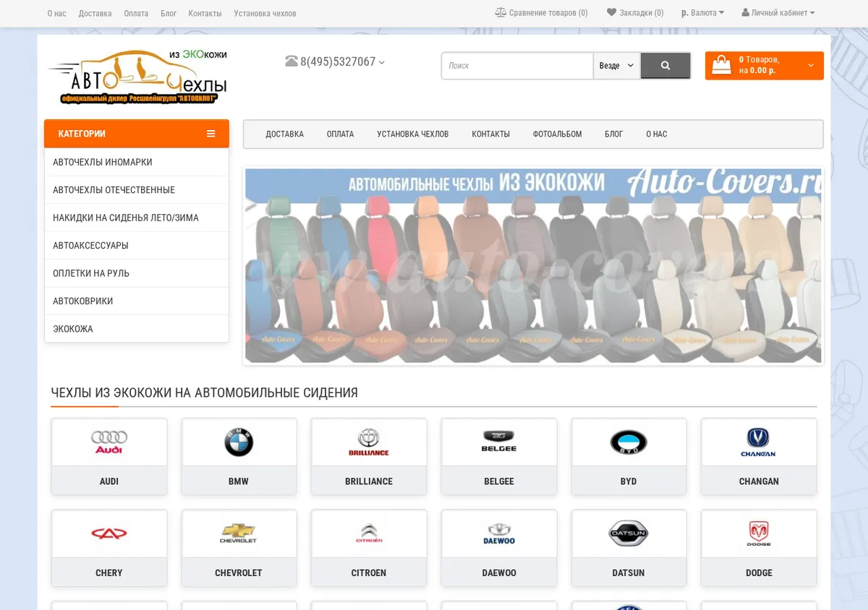This screenshot has width=868, height=610.
Task: Go to the Оплетки на руль category
Action: 137,273
